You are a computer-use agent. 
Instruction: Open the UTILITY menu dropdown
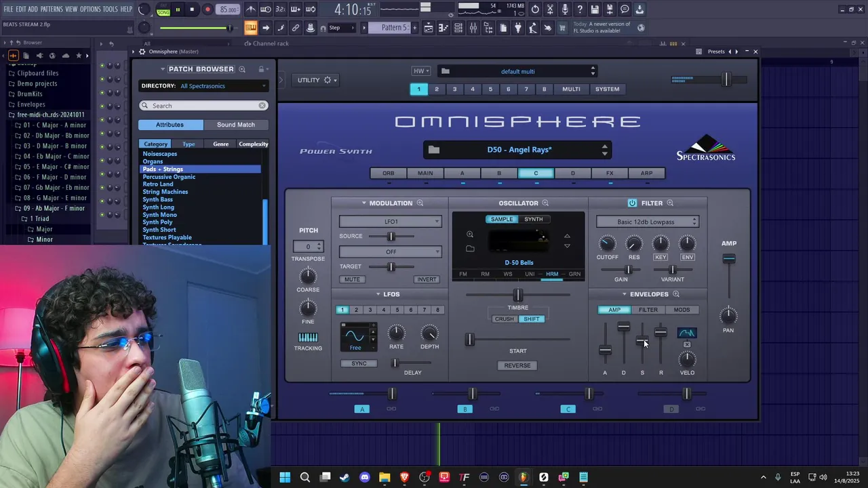pos(317,80)
